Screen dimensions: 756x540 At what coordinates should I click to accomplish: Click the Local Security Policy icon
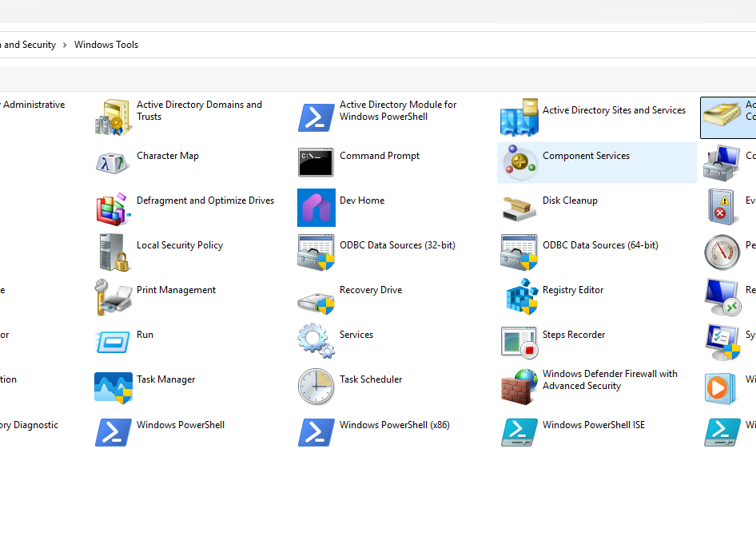point(113,252)
